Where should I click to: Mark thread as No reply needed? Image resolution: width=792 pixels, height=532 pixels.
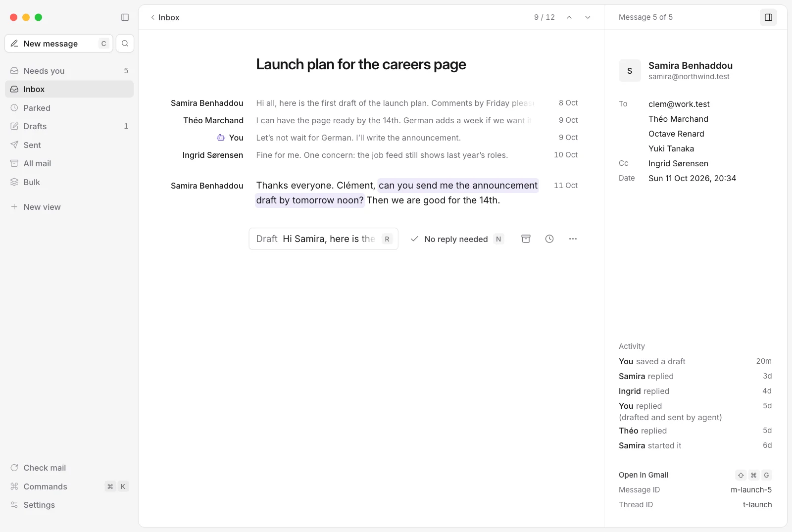(457, 239)
